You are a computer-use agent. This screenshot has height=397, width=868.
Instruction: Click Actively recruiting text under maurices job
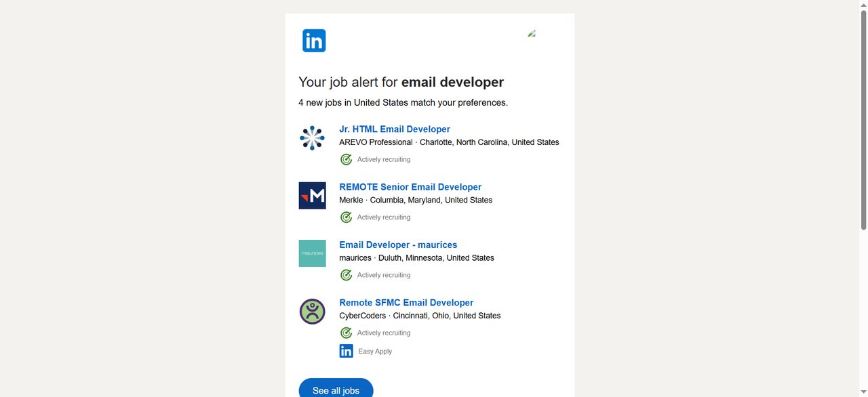384,275
